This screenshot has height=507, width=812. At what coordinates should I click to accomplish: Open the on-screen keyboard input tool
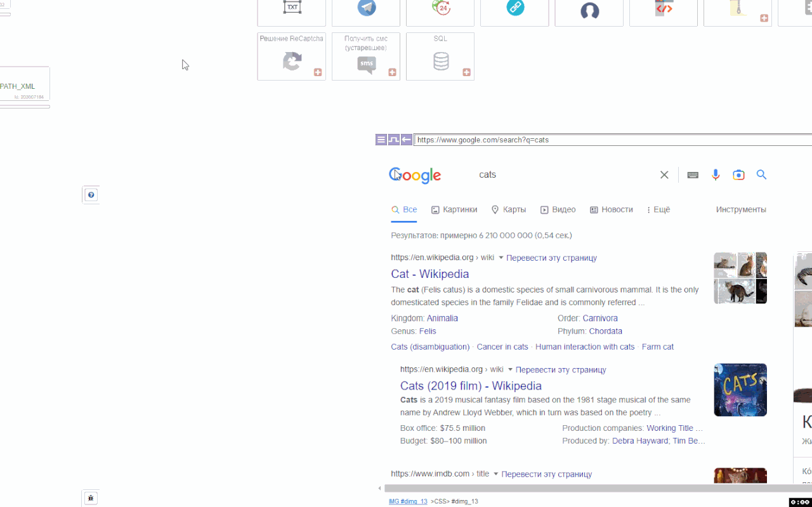[x=693, y=175]
